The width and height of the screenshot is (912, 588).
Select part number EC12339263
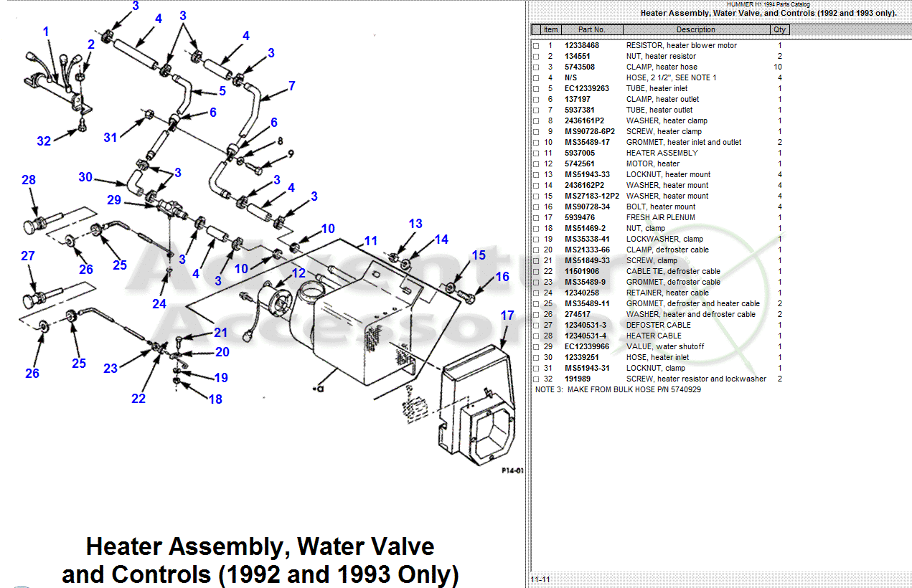[586, 88]
